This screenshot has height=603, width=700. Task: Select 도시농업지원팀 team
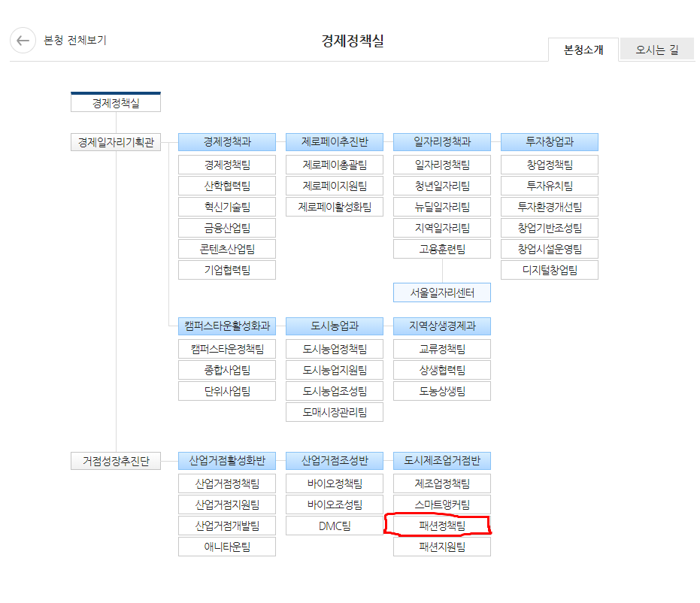click(x=335, y=370)
